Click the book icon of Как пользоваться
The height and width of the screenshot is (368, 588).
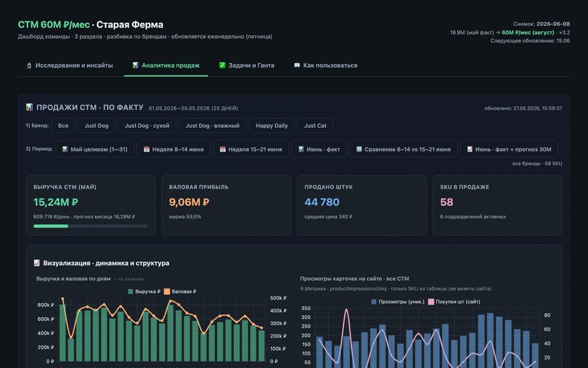297,66
